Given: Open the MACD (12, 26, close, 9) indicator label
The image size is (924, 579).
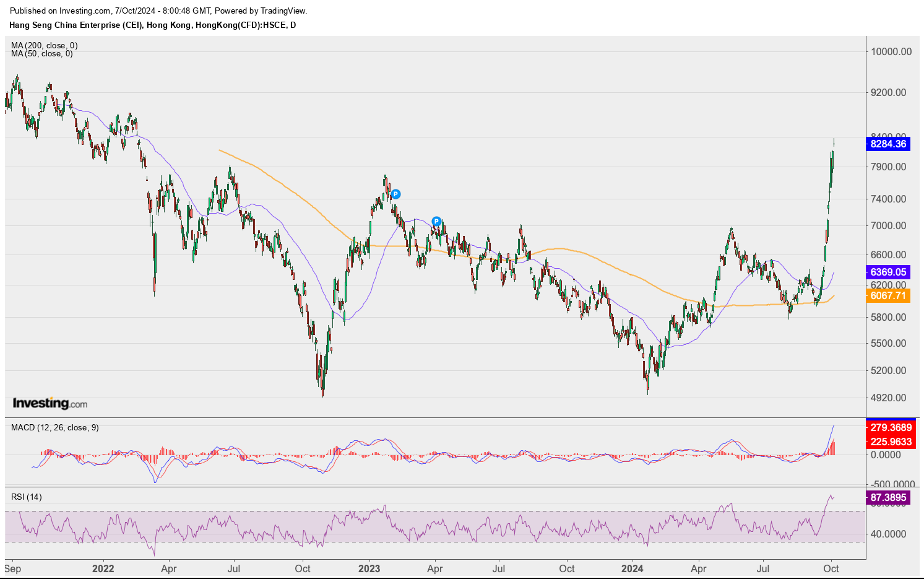Looking at the screenshot, I should tap(54, 427).
